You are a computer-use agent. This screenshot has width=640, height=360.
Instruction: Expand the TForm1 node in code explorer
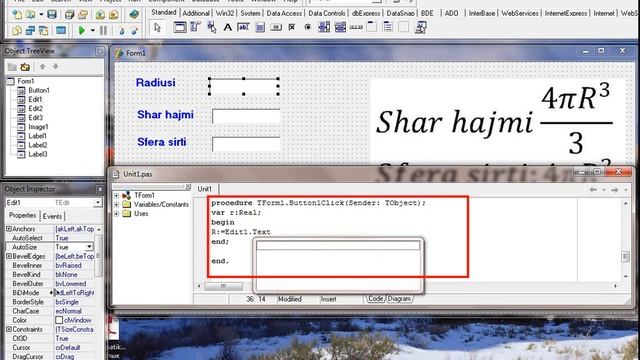[116, 196]
